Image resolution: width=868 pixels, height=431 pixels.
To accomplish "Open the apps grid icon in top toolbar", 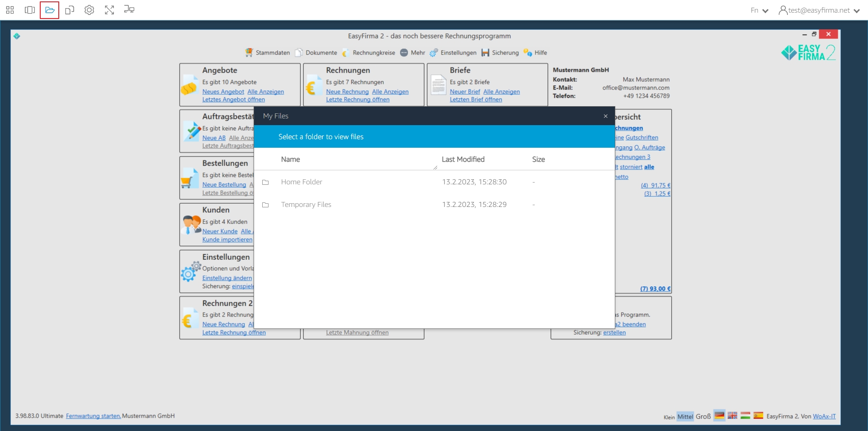I will [10, 10].
